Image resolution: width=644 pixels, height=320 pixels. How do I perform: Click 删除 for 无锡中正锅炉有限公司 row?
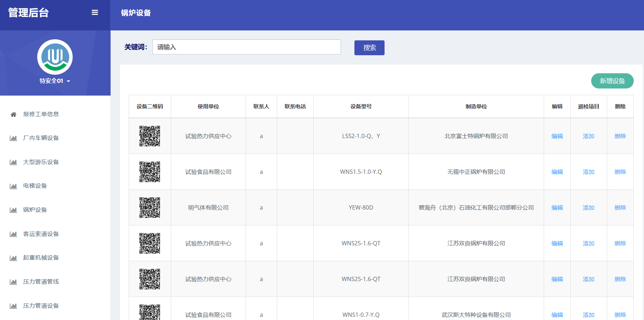(x=620, y=172)
